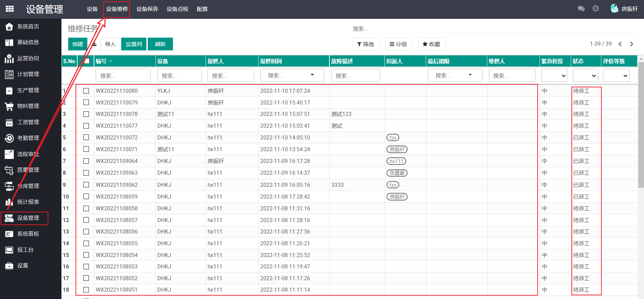
Task: Go to previous page arrow
Action: (620, 44)
